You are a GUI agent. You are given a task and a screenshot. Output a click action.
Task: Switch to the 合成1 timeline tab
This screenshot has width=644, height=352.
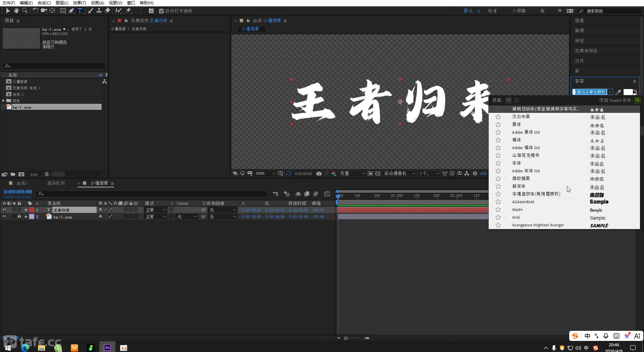(x=22, y=183)
